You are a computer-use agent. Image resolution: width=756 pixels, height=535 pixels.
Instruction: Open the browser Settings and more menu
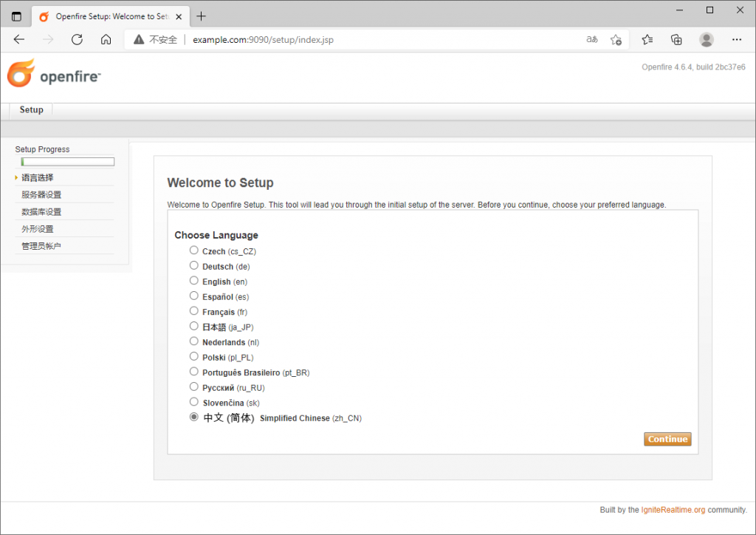point(736,40)
